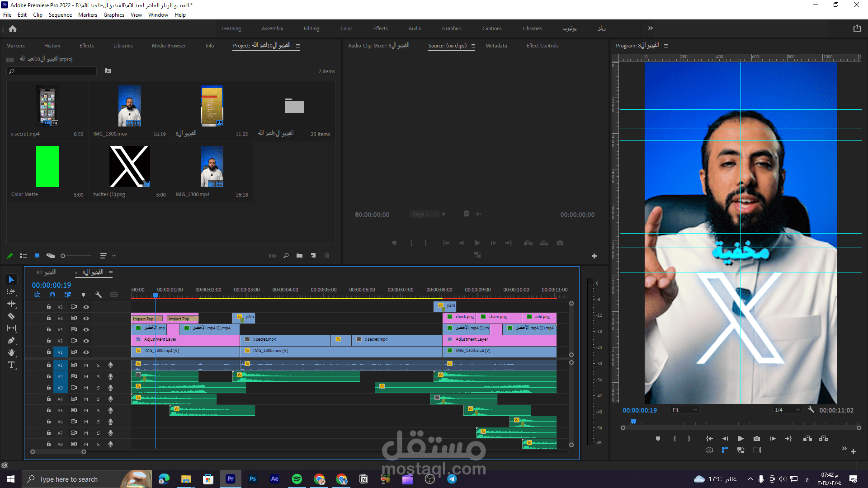Click Export Frame camera icon in Program monitor
Image resolution: width=868 pixels, height=488 pixels.
tap(757, 438)
